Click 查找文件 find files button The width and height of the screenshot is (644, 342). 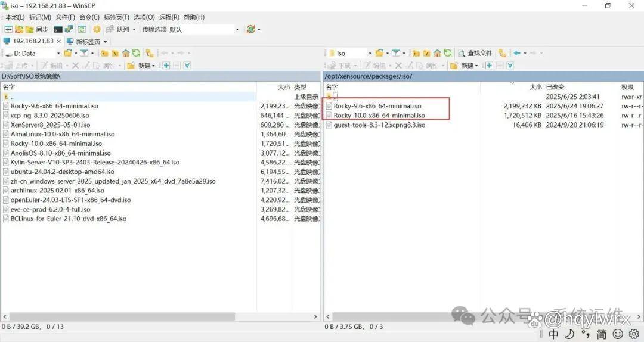(475, 53)
